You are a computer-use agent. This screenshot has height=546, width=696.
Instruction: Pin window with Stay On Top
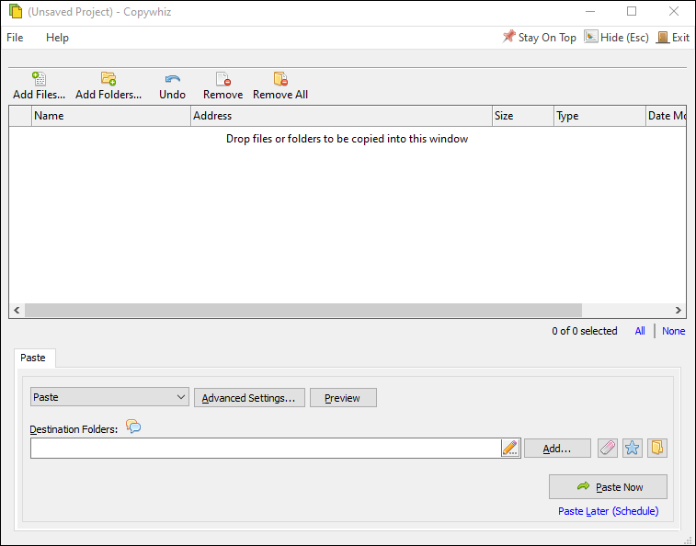[539, 37]
